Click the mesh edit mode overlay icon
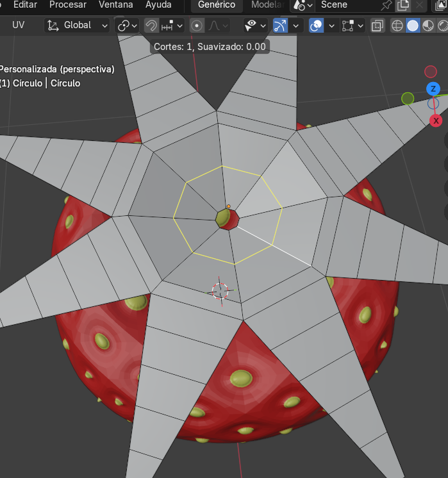The height and width of the screenshot is (478, 448). pos(349,26)
